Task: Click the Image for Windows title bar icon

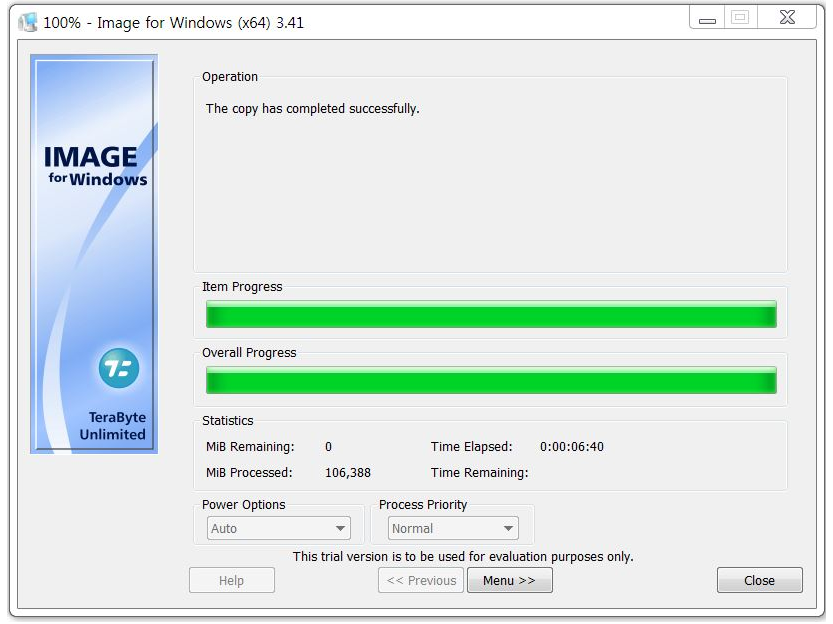Action: click(28, 22)
